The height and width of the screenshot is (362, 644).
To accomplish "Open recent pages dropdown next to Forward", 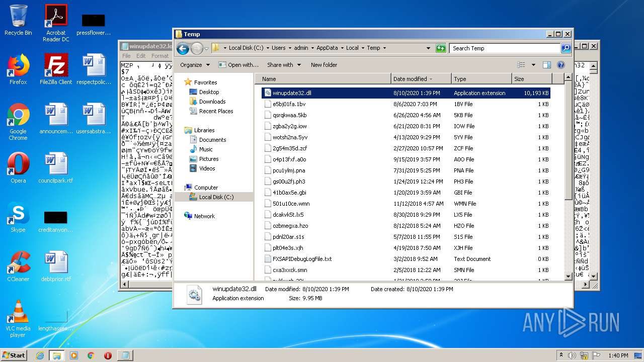I will click(206, 49).
